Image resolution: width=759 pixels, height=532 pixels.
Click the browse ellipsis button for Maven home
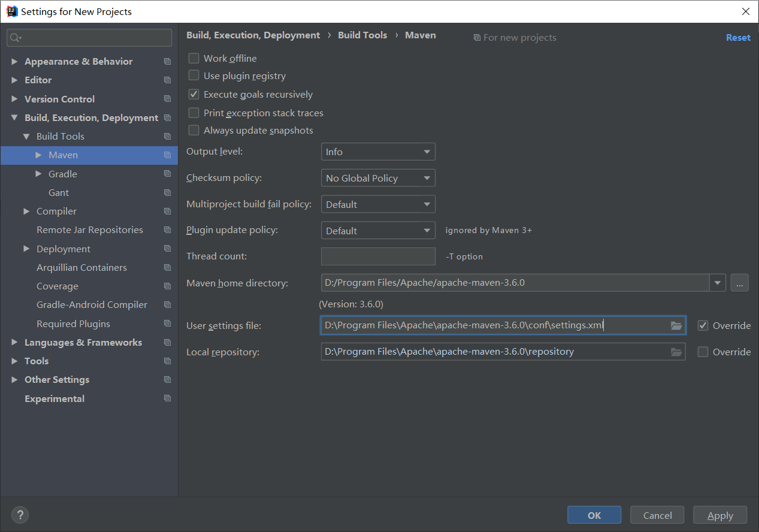click(x=739, y=283)
